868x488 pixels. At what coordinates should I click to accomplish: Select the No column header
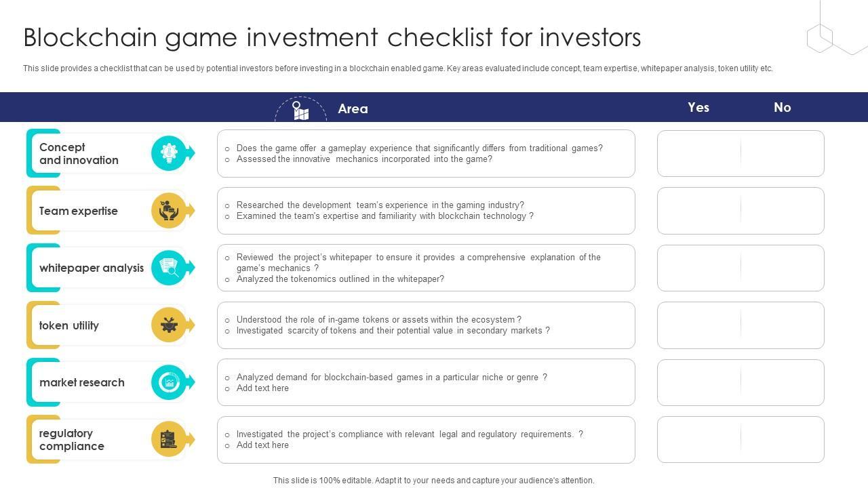click(783, 107)
